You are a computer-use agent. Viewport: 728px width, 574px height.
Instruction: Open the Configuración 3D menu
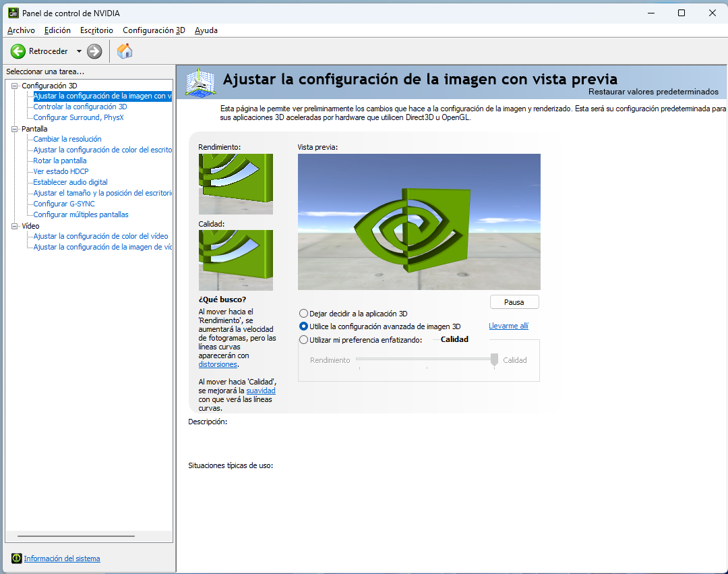pos(154,30)
